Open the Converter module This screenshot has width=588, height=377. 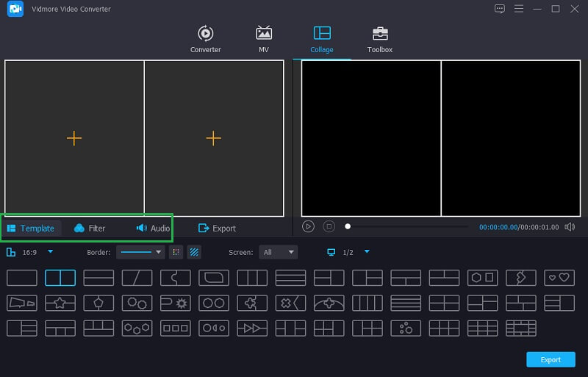point(205,39)
